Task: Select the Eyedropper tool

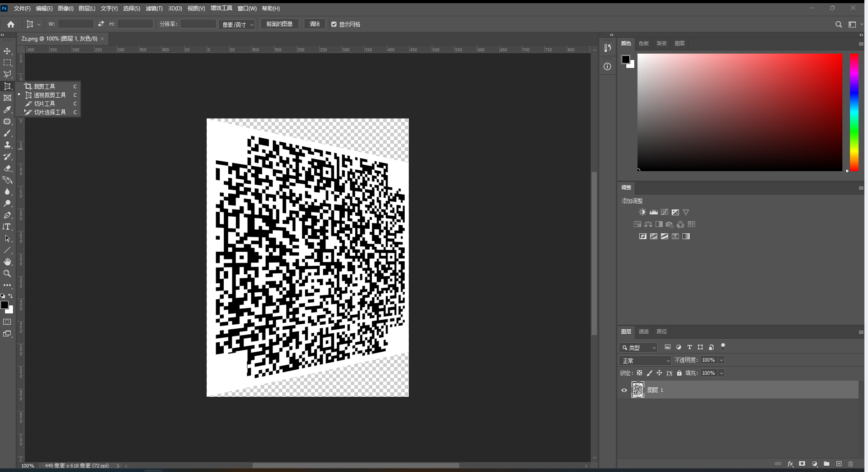Action: 7,109
